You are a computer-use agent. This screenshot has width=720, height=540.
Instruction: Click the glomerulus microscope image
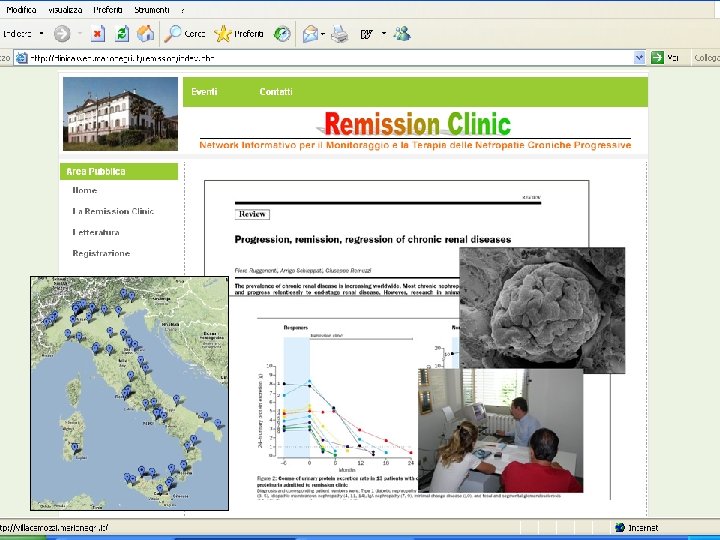tap(542, 310)
